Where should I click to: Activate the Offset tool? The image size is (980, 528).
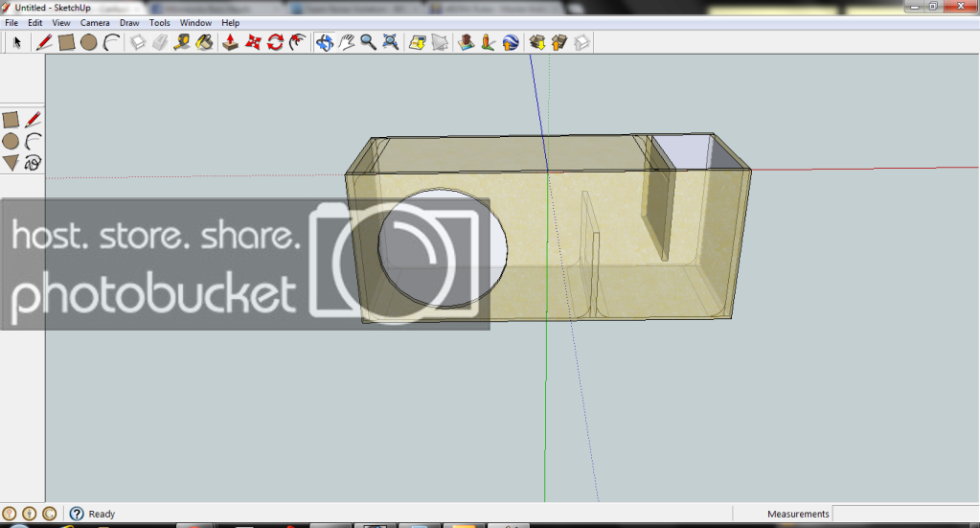click(x=298, y=42)
